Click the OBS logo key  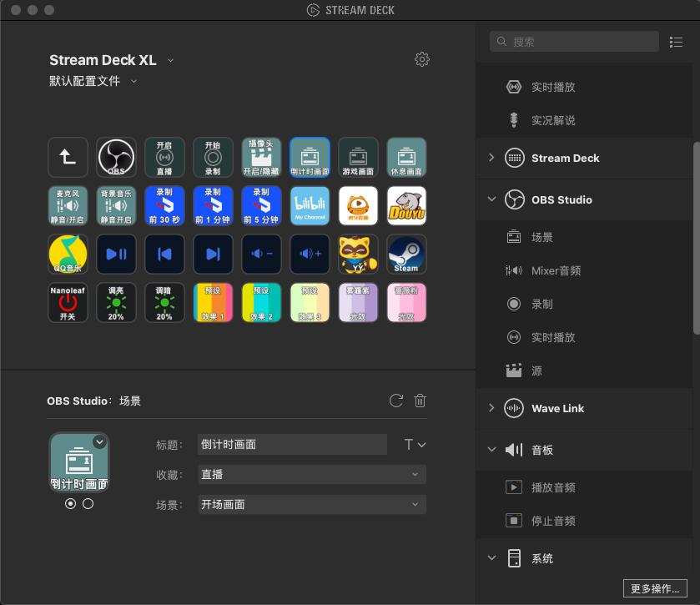click(x=116, y=158)
